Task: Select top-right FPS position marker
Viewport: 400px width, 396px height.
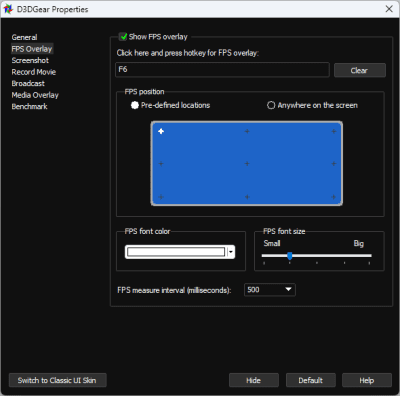Action: (334, 131)
